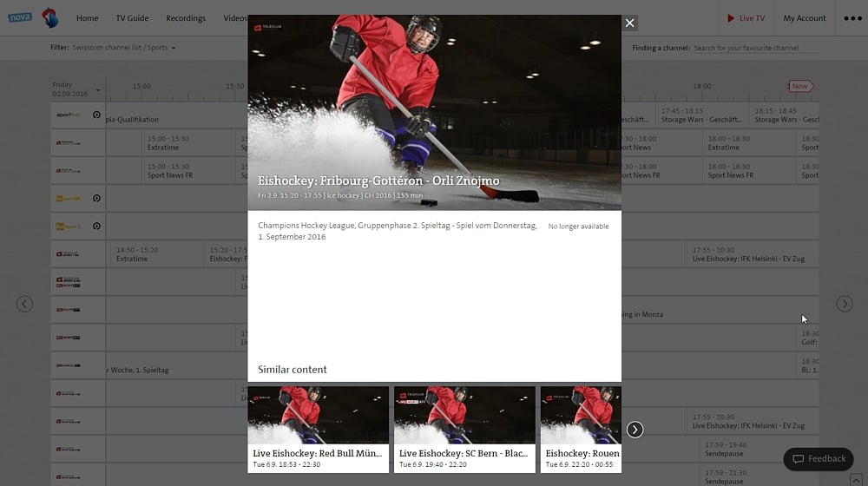Screen dimensions: 868x486
Task: Open Live Eishockey: Red Bull München thumbnail
Action: tap(319, 430)
